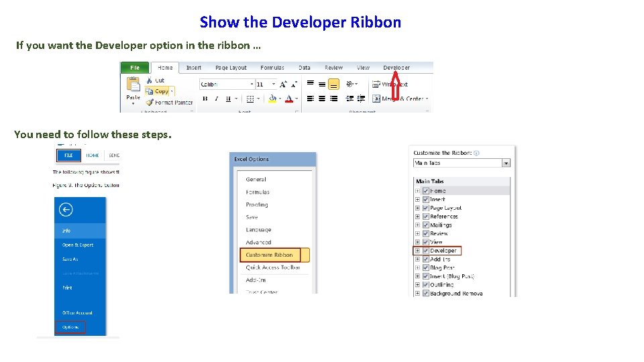
Task: Toggle the Review checkbox in Main Tabs
Action: click(x=426, y=233)
